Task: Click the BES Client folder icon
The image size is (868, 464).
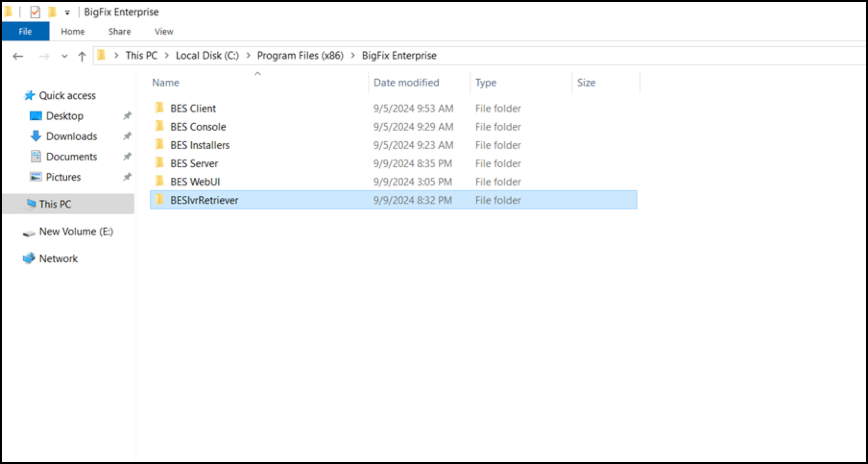Action: pyautogui.click(x=159, y=108)
